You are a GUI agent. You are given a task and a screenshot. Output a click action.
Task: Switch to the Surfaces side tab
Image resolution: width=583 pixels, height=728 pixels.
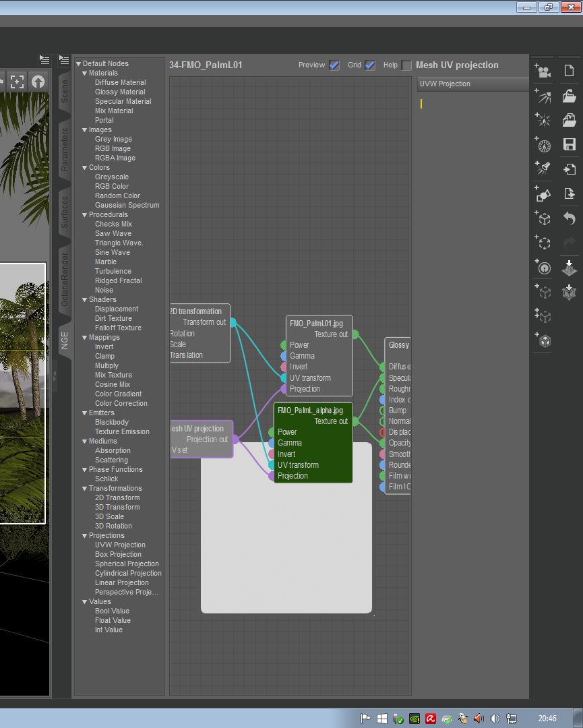pyautogui.click(x=65, y=212)
